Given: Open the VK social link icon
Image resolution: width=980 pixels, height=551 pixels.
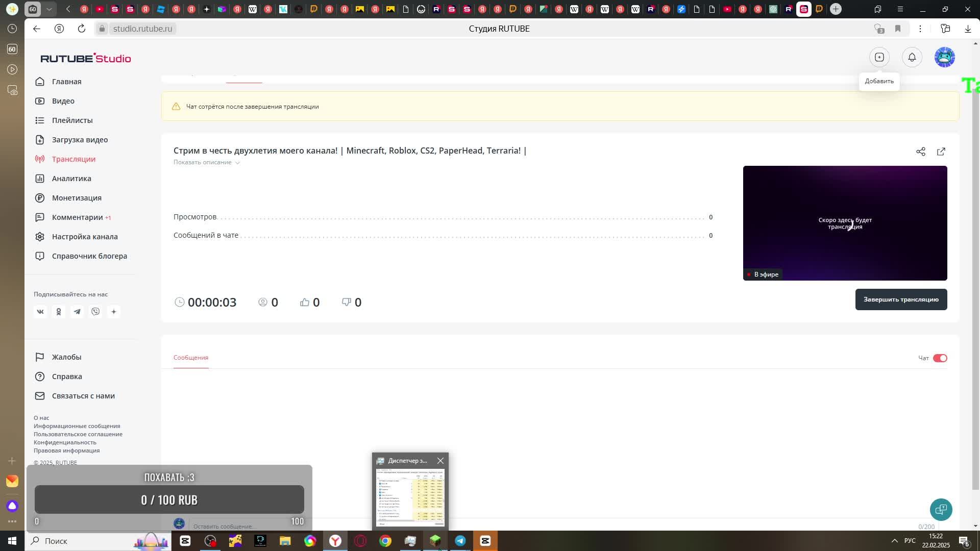Looking at the screenshot, I should click(x=40, y=311).
